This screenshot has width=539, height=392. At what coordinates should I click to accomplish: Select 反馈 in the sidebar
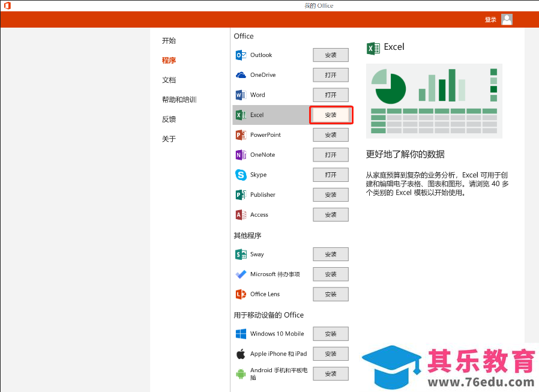(x=169, y=119)
